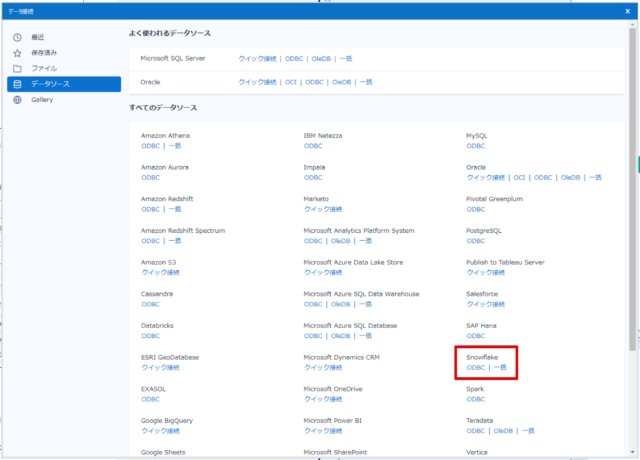Click 一括 under Amazon Athena
This screenshot has height=460, width=640.
pos(175,146)
